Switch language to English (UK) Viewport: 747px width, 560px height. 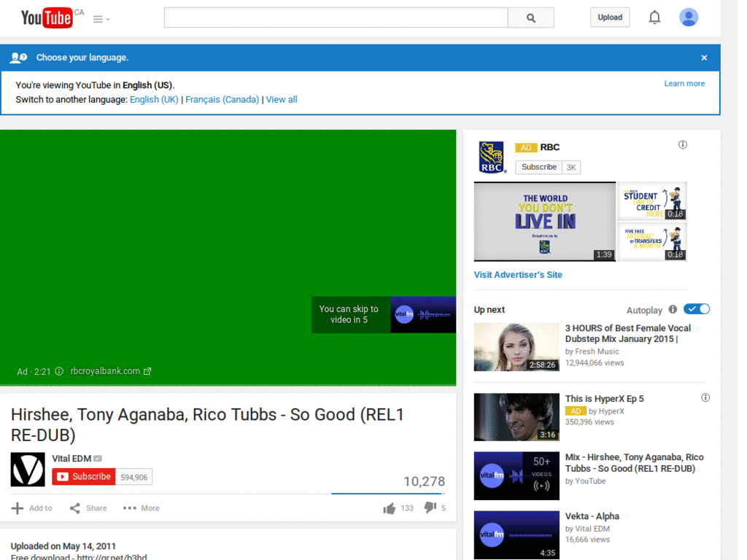[154, 99]
